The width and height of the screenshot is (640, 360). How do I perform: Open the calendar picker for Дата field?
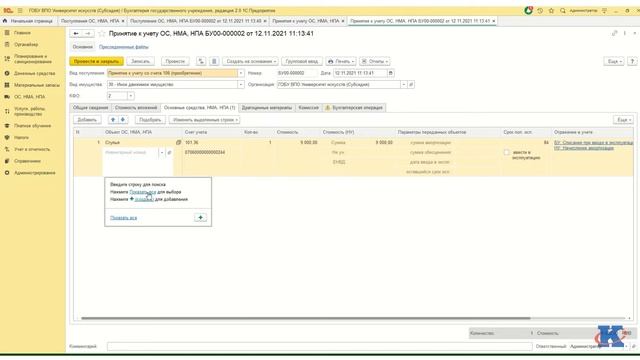click(391, 73)
